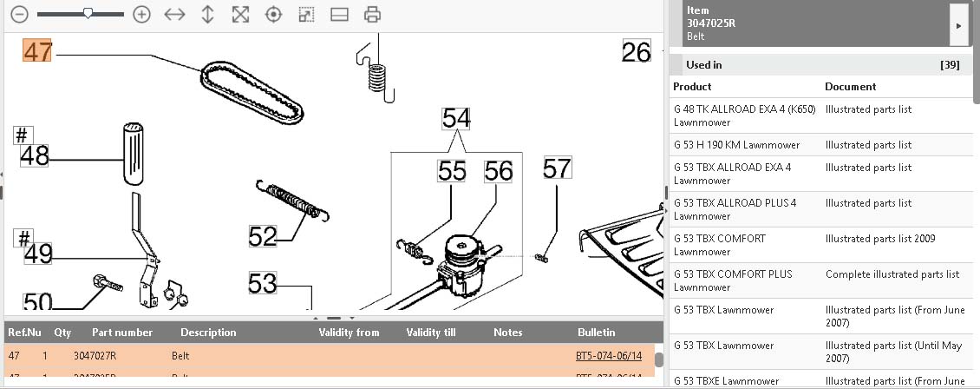
Task: Fit diagram to width
Action: pyautogui.click(x=174, y=15)
